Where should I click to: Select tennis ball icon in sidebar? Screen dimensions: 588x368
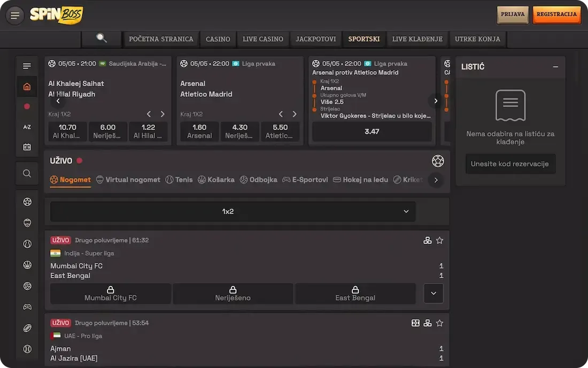click(x=27, y=244)
